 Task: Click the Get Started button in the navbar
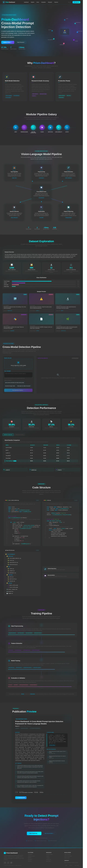(x=76, y=2)
